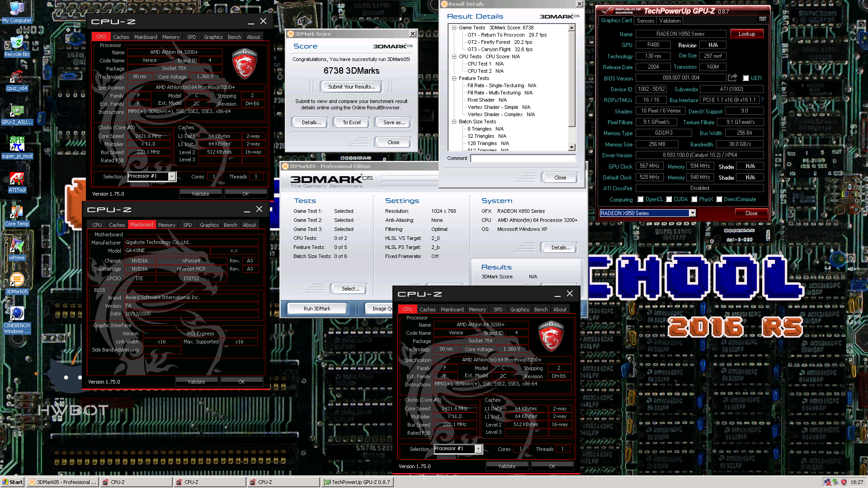Viewport: 868px width, 488px height.
Task: Click Details button in 3DMark Score
Action: pyautogui.click(x=311, y=122)
